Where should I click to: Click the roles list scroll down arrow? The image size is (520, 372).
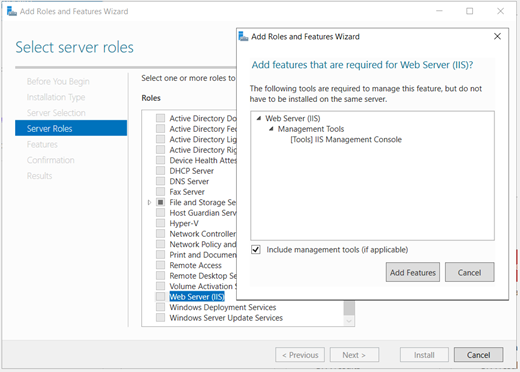coord(349,321)
